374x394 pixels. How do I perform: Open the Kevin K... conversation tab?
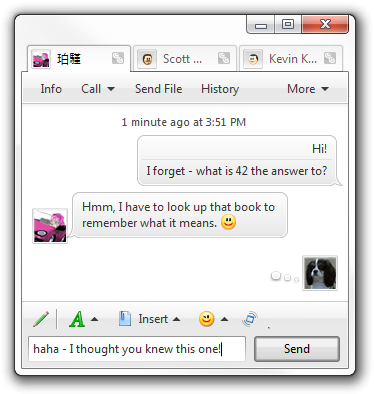point(291,59)
